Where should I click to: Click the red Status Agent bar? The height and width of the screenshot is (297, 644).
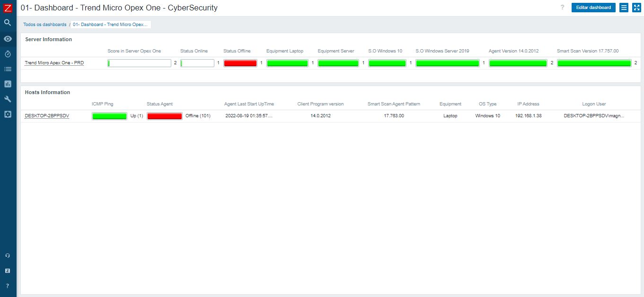(165, 116)
